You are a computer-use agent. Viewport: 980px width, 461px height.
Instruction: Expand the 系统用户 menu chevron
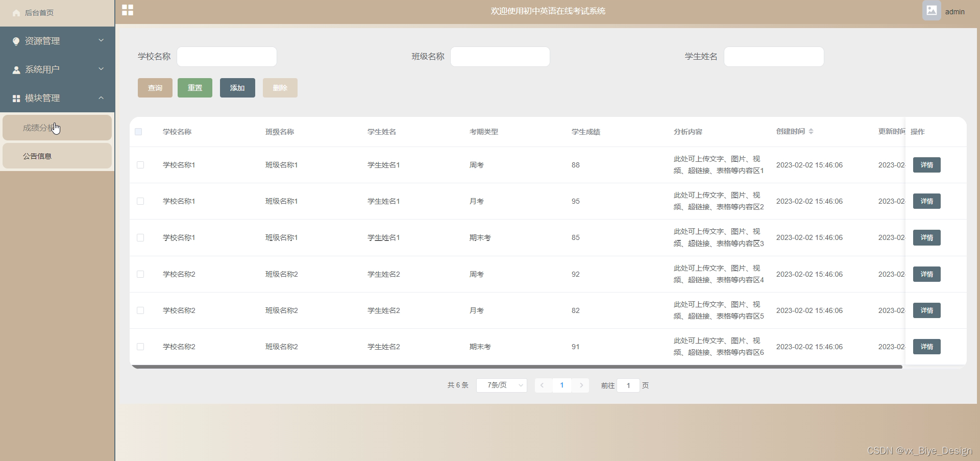pyautogui.click(x=101, y=69)
